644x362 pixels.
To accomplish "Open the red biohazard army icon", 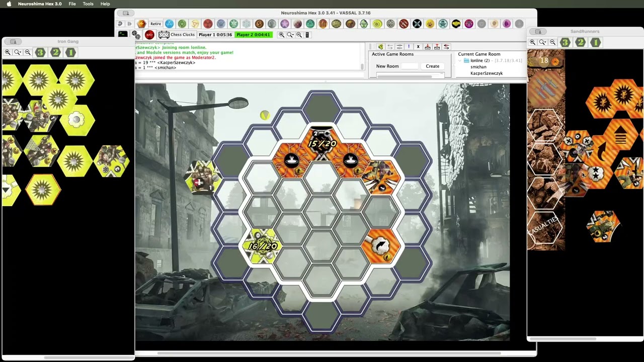I will [x=207, y=24].
